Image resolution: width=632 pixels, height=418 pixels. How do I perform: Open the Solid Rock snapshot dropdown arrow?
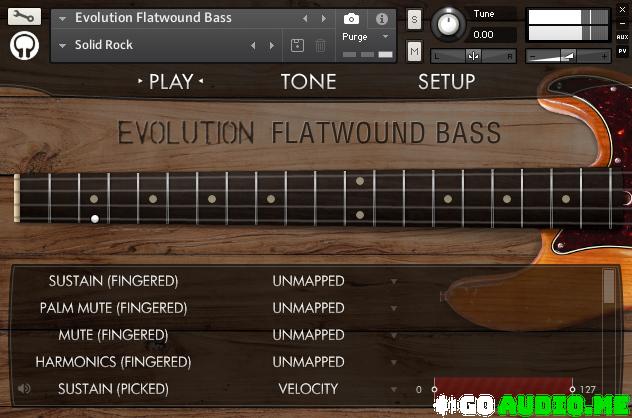point(62,46)
